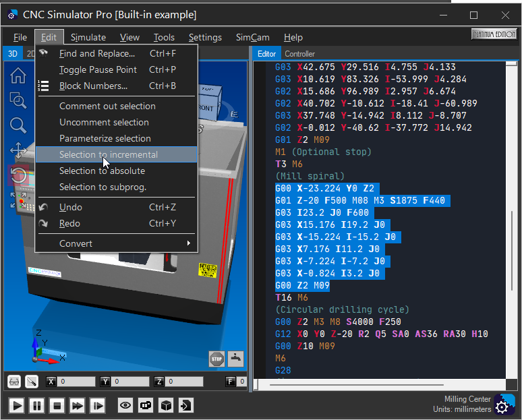This screenshot has width=522, height=420.
Task: Open the File menu
Action: [x=20, y=37]
